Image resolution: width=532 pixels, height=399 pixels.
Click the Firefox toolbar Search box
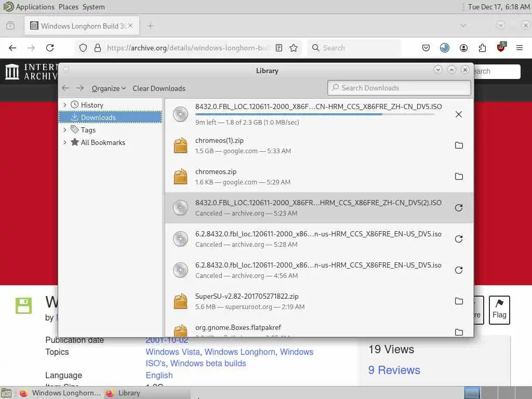pos(354,48)
